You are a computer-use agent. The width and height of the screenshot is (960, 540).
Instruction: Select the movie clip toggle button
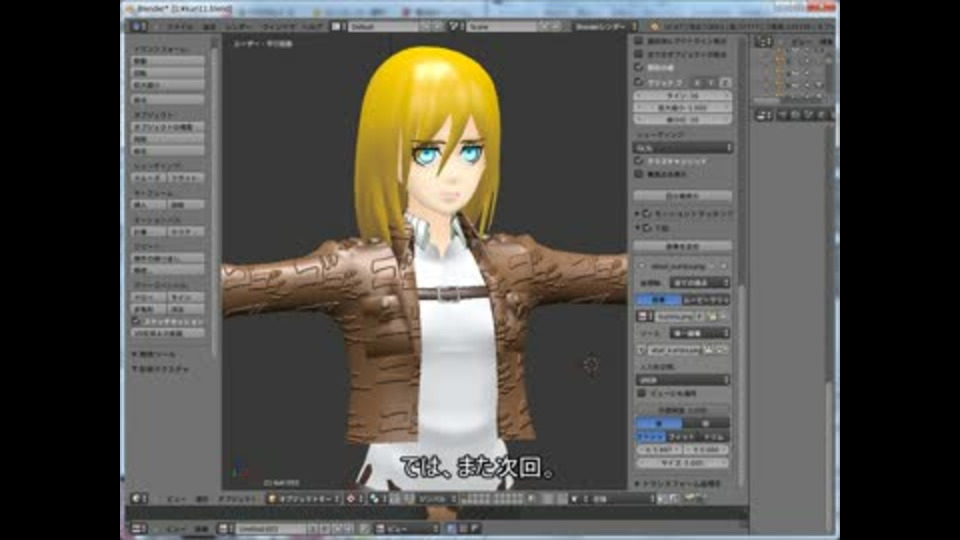[706, 300]
